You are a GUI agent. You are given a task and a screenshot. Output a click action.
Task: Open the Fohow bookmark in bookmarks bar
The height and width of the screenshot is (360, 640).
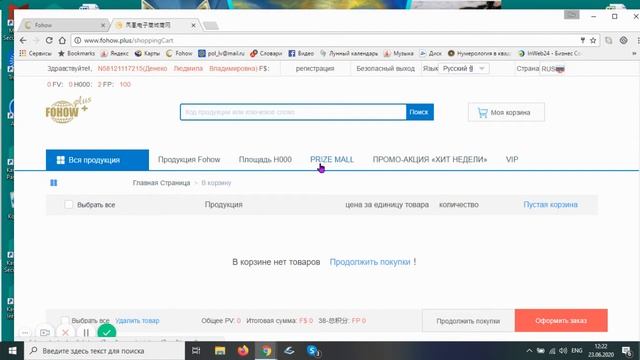(179, 53)
